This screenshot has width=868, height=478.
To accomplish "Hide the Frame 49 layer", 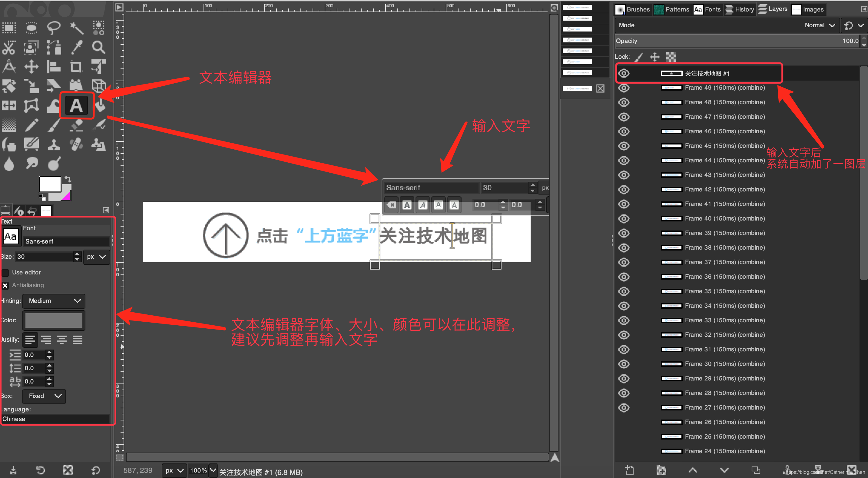I will click(624, 88).
